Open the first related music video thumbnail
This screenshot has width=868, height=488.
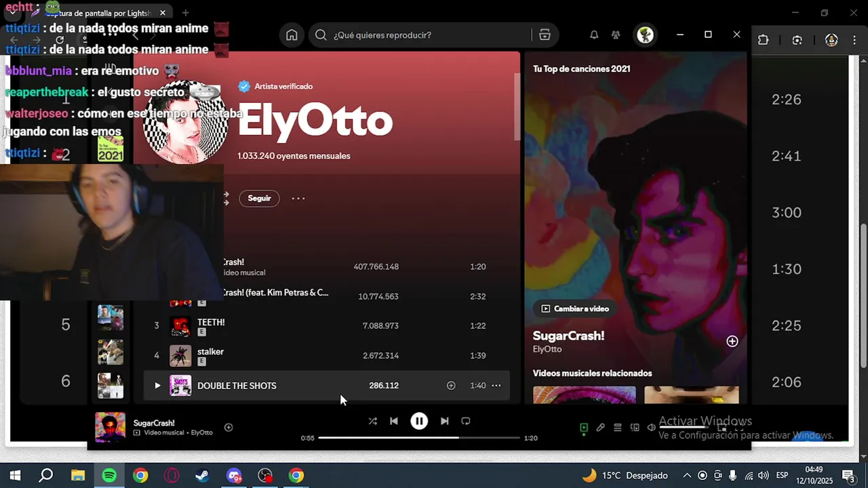coord(585,394)
